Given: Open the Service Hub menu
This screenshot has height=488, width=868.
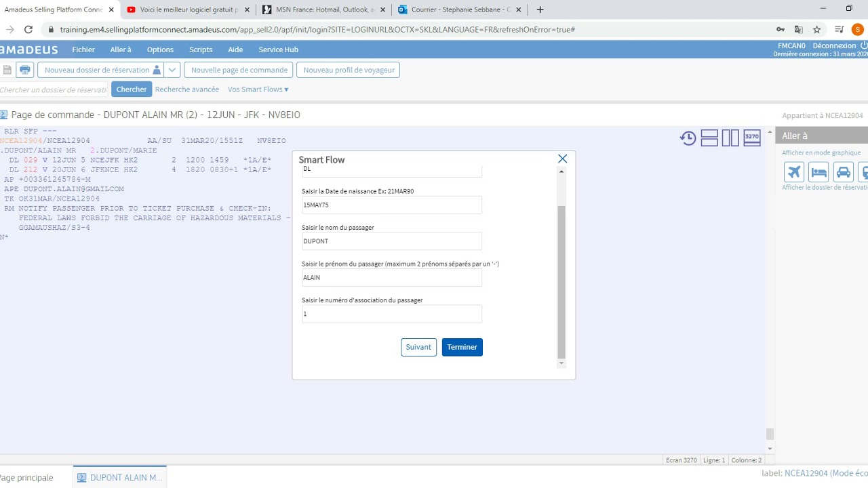Looking at the screenshot, I should 278,49.
